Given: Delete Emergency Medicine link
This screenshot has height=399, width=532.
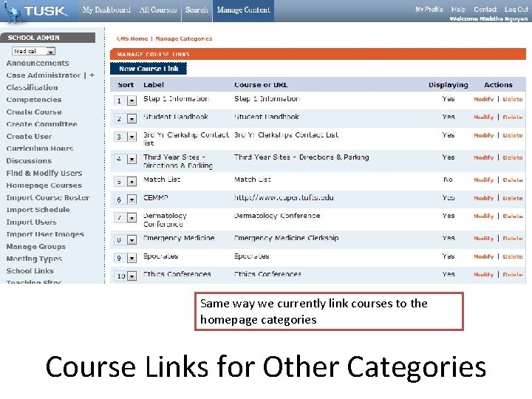Looking at the screenshot, I should 513,239.
